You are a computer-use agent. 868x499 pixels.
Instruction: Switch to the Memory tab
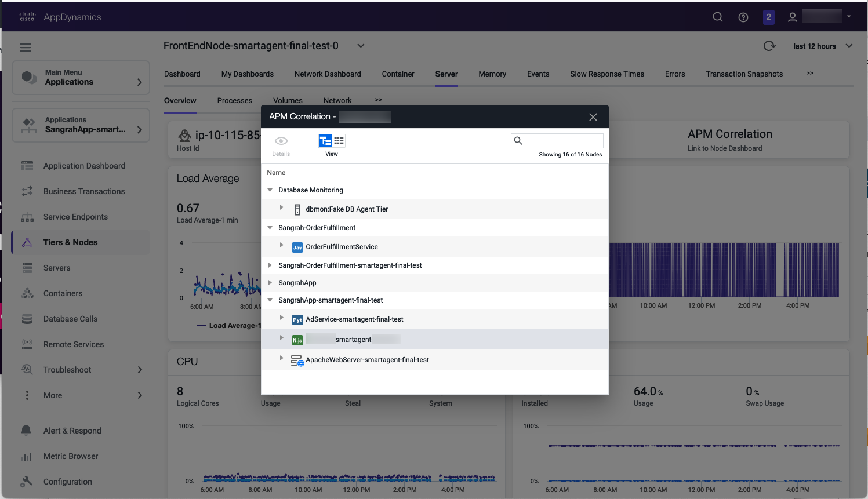492,74
